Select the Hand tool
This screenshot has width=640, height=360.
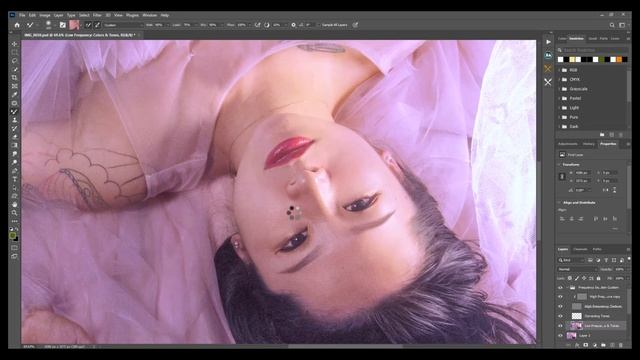[x=15, y=204]
